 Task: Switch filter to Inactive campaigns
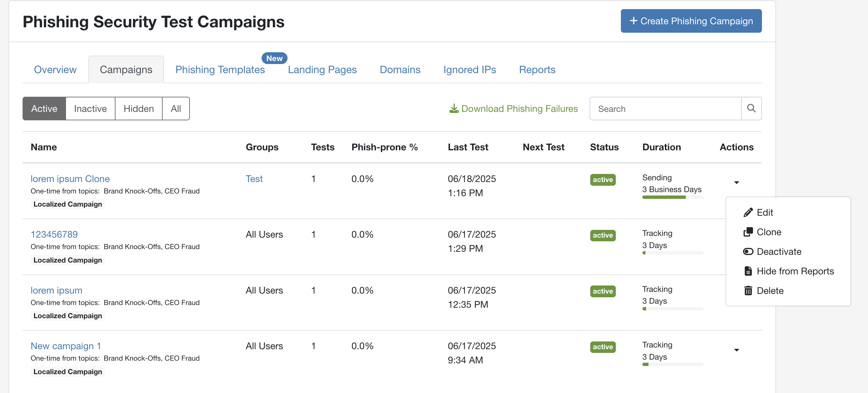point(90,109)
